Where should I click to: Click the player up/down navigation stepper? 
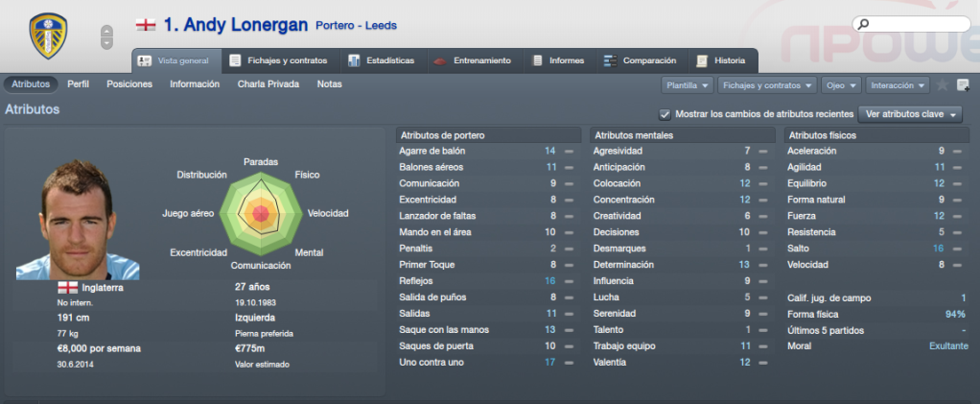coord(106,36)
